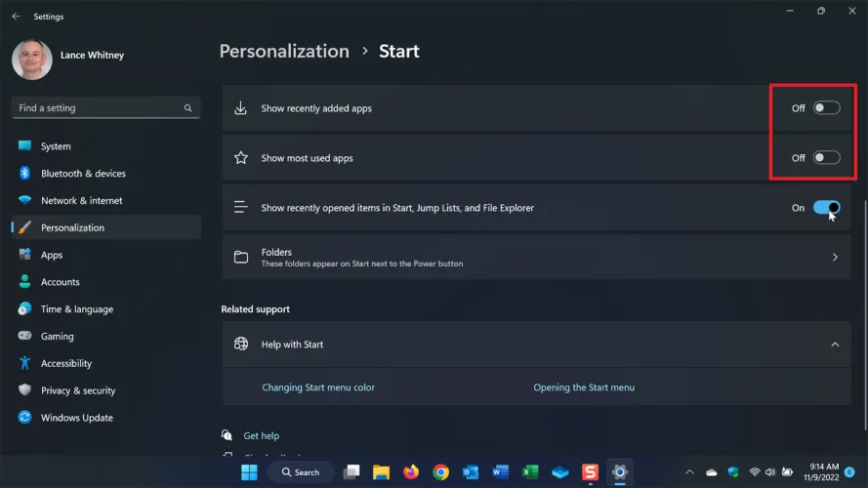
Task: Launch Outlook from the taskbar
Action: tap(471, 472)
